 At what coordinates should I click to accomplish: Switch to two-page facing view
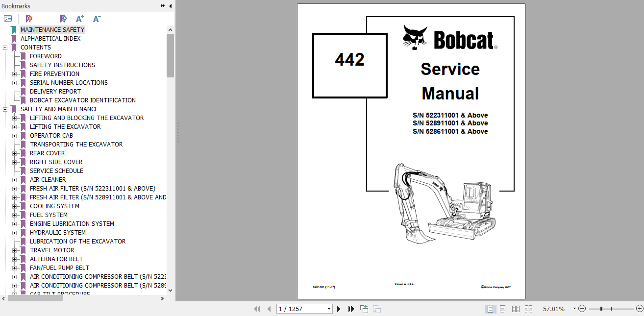[516, 309]
